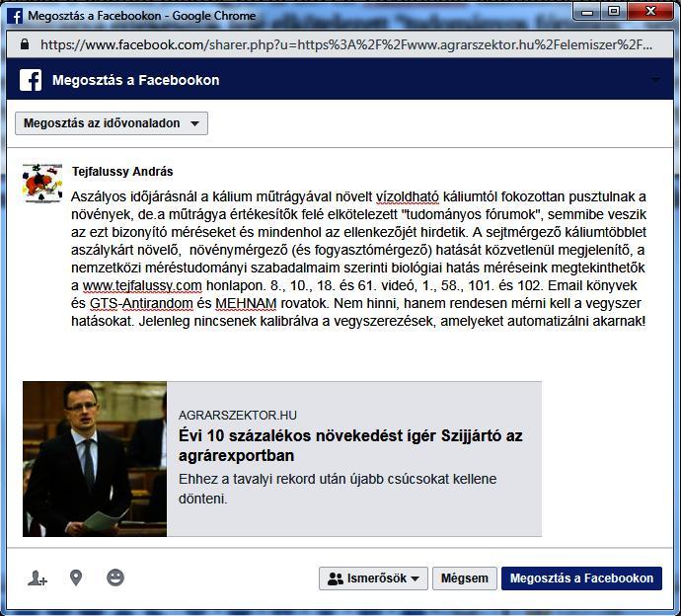
Task: Click the 'Megosztás a Facebookon' header title
Action: coord(136,80)
